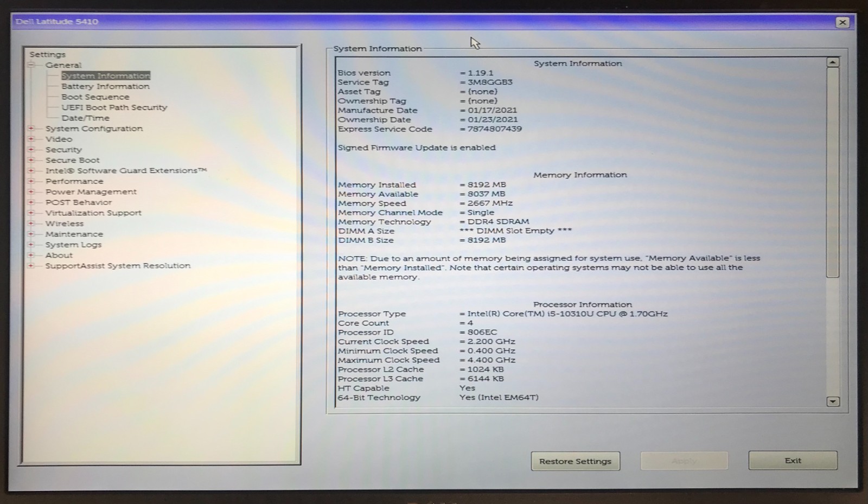
Task: Select the General category label
Action: [63, 65]
